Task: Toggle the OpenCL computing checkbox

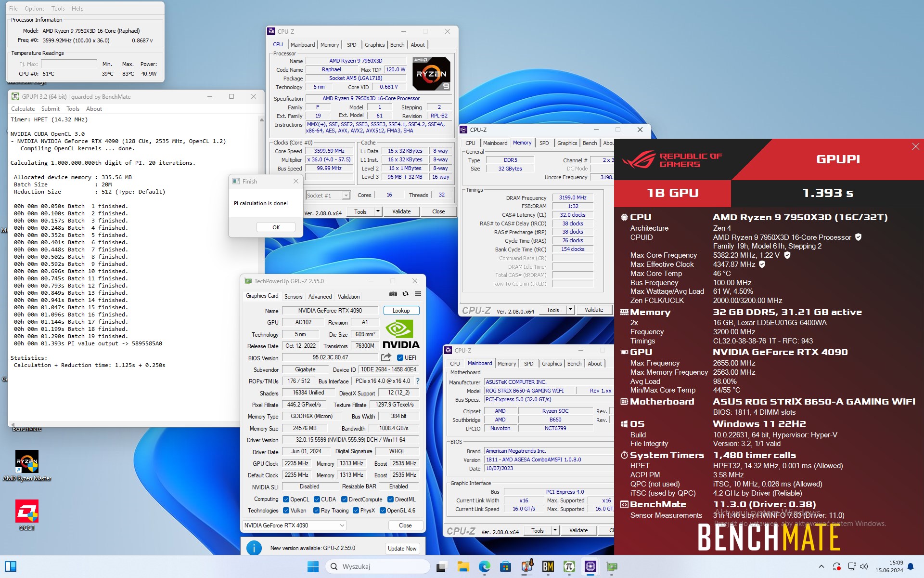Action: (286, 499)
